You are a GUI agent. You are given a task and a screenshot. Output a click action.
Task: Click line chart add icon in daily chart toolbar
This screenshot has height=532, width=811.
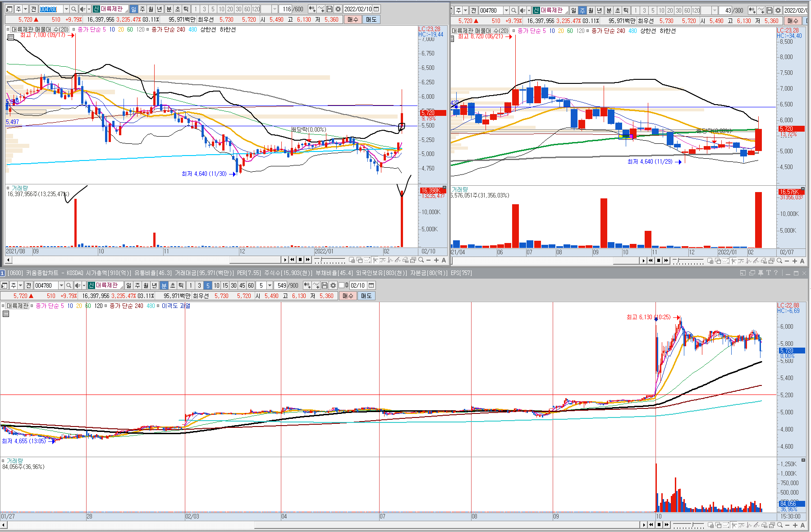[x=321, y=9]
